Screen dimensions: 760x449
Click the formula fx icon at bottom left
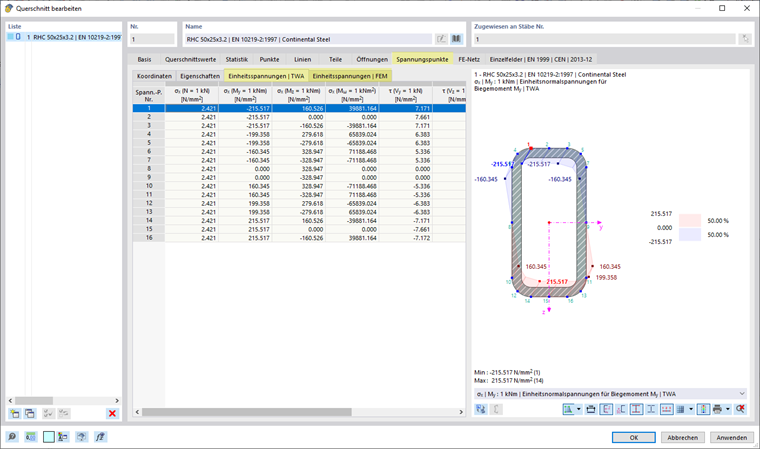pos(100,437)
